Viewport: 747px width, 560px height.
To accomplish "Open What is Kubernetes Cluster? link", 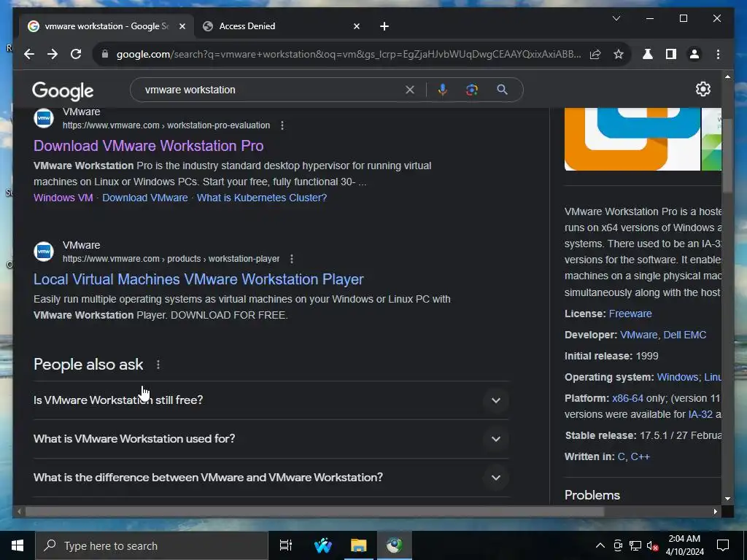I will point(262,198).
